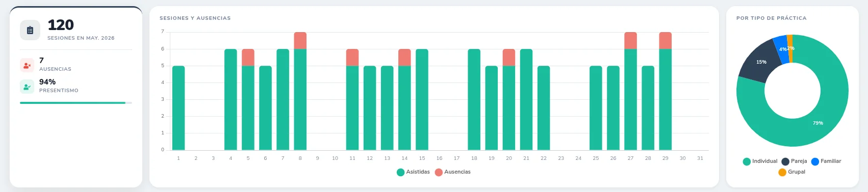Click the attended bar for day 18
The width and height of the screenshot is (868, 192).
(x=474, y=99)
